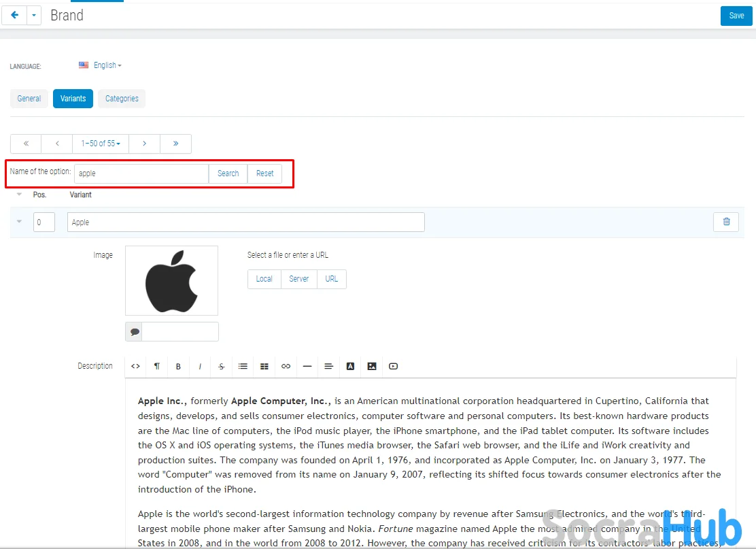
Task: Add image by URL
Action: [332, 279]
